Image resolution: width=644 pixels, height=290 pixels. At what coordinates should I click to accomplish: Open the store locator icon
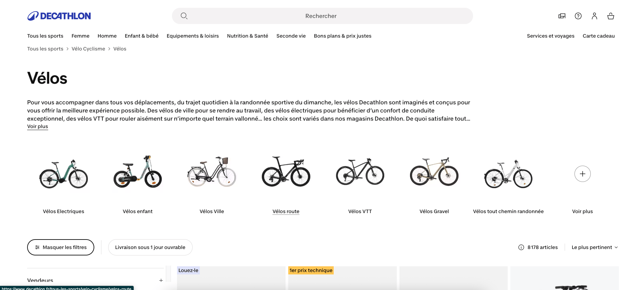point(562,16)
